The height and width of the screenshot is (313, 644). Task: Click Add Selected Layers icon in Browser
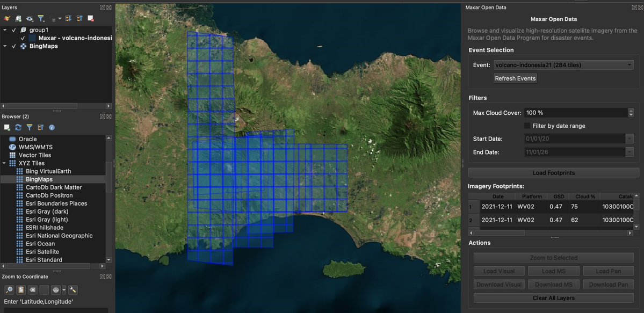[x=6, y=128]
